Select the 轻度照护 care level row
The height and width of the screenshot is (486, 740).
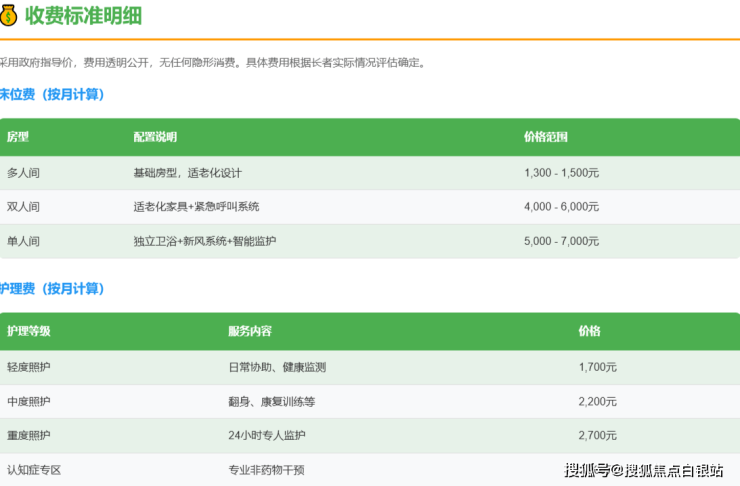click(x=28, y=367)
